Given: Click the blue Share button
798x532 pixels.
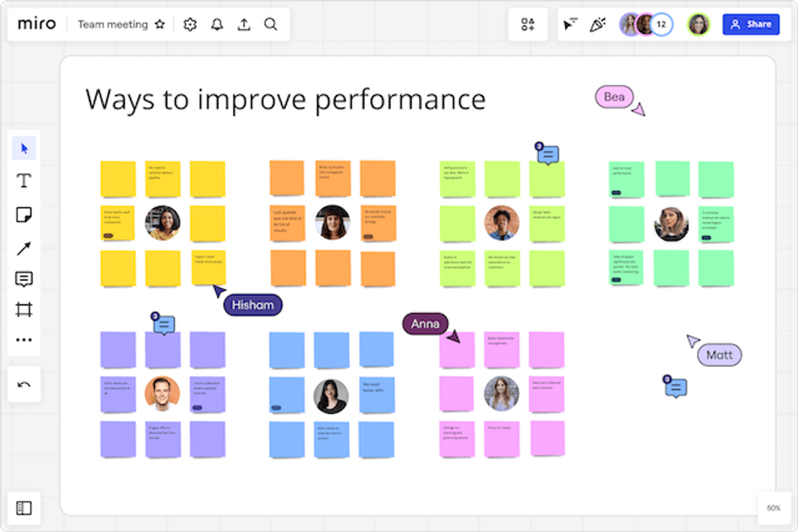Looking at the screenshot, I should (751, 24).
